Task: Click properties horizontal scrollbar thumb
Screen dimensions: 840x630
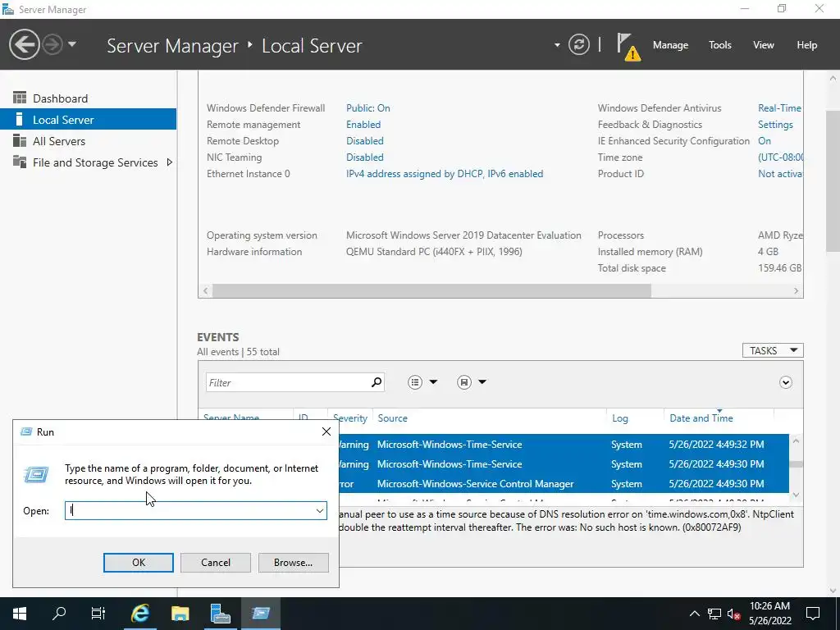Action: [431, 290]
